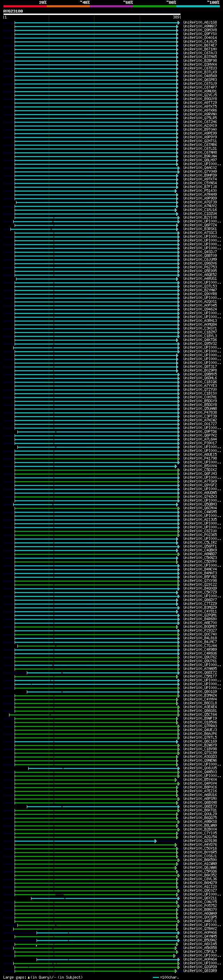
Task: Click the left start tick of UniRef100_B3RSK1 alignment
Action: (11, 229)
